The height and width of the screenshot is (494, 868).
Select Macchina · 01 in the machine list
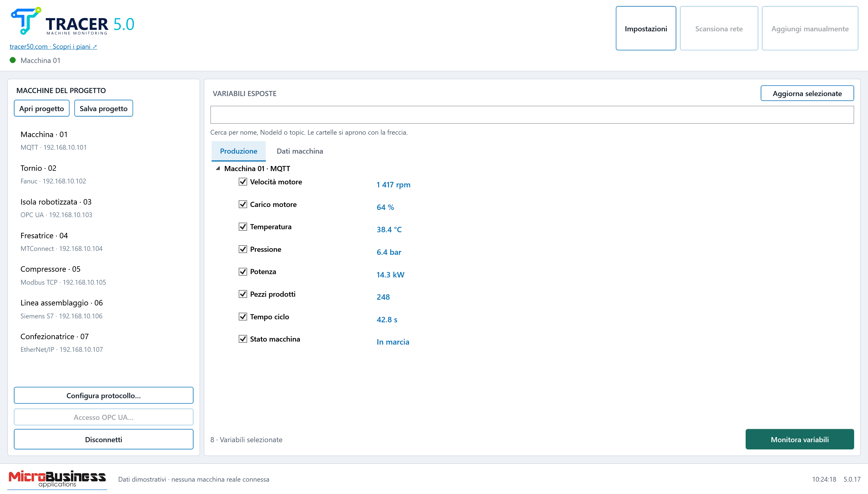tap(104, 140)
